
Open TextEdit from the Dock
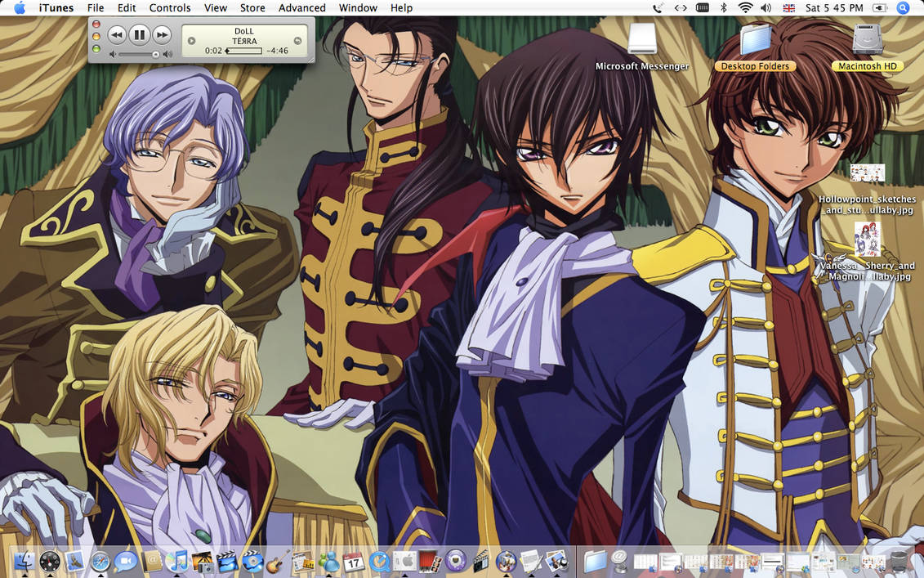[532, 560]
